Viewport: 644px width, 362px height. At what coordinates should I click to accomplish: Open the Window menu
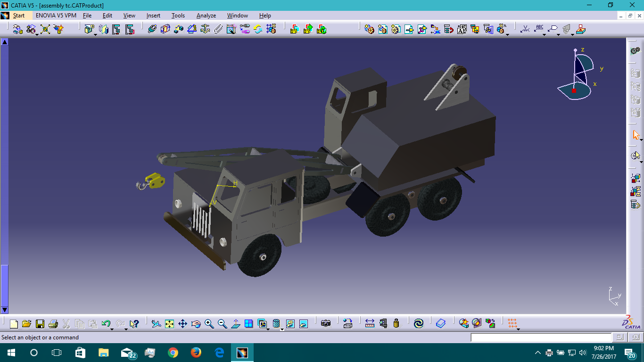point(238,16)
